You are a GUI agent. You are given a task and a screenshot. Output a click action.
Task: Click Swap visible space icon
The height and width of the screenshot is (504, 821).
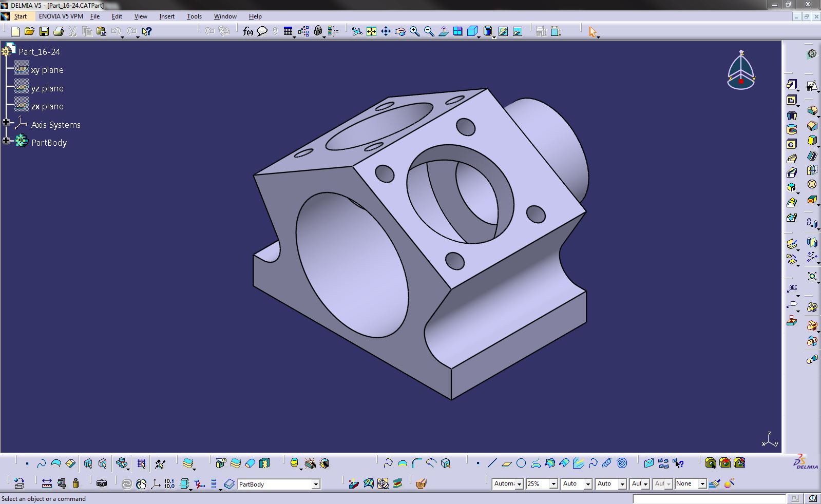point(517,31)
